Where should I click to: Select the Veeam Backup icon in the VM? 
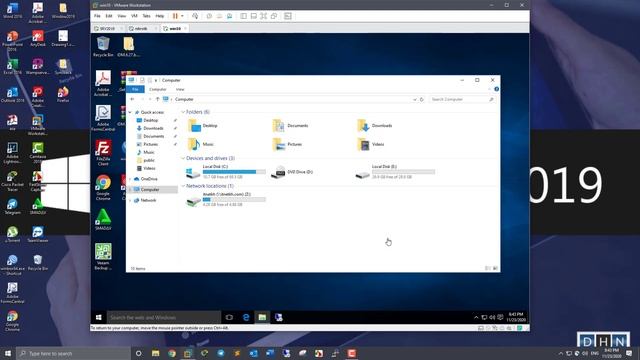(x=103, y=256)
